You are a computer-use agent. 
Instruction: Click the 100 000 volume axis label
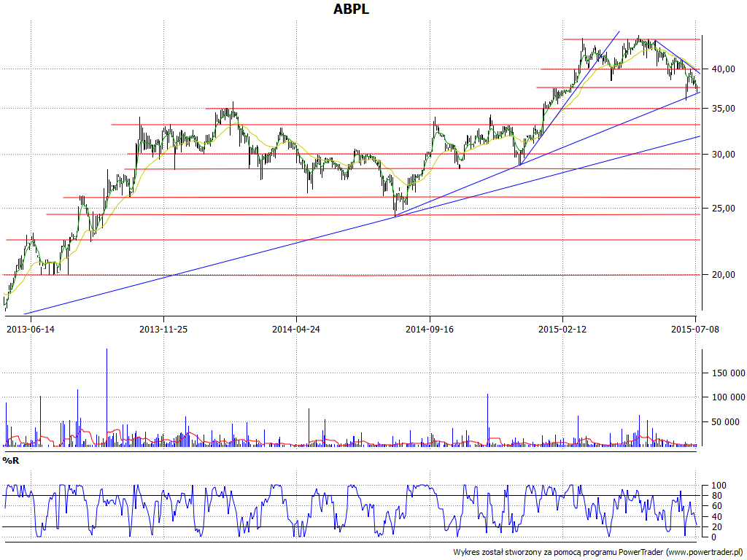[729, 397]
